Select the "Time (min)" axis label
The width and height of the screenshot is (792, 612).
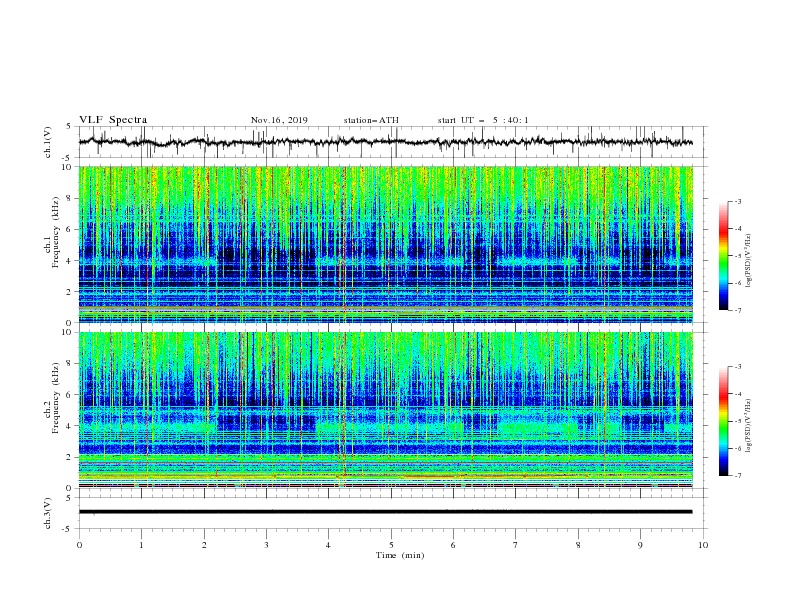pyautogui.click(x=400, y=555)
